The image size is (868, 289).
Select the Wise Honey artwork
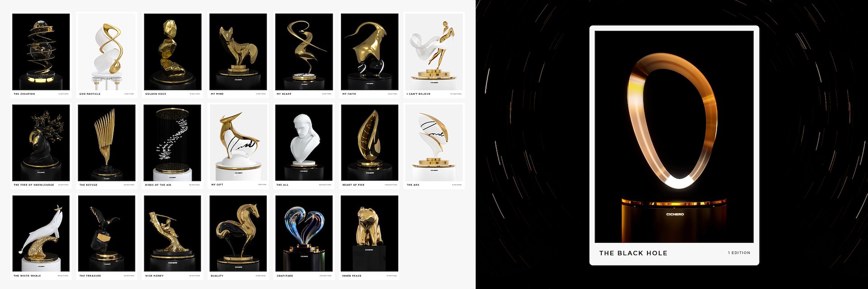[x=173, y=237]
